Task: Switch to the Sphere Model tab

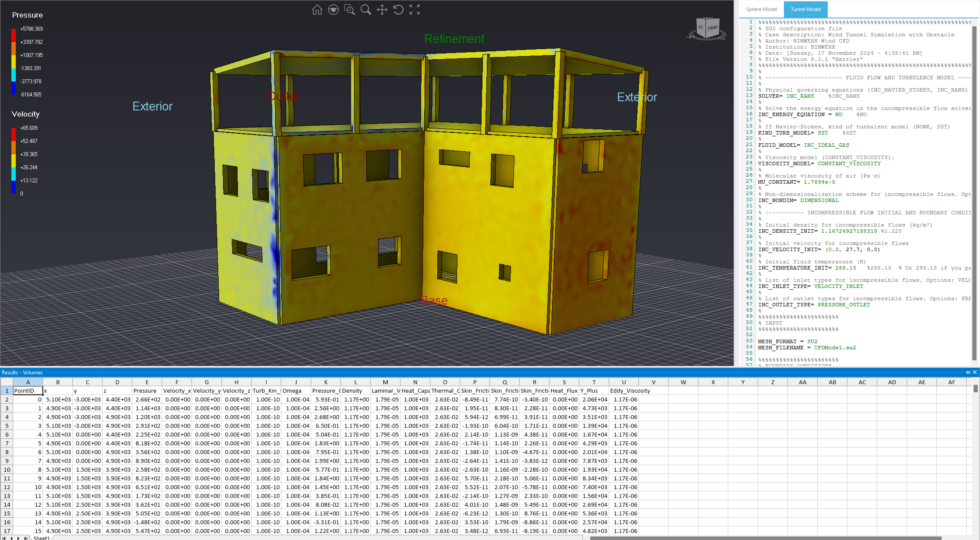Action: click(761, 9)
